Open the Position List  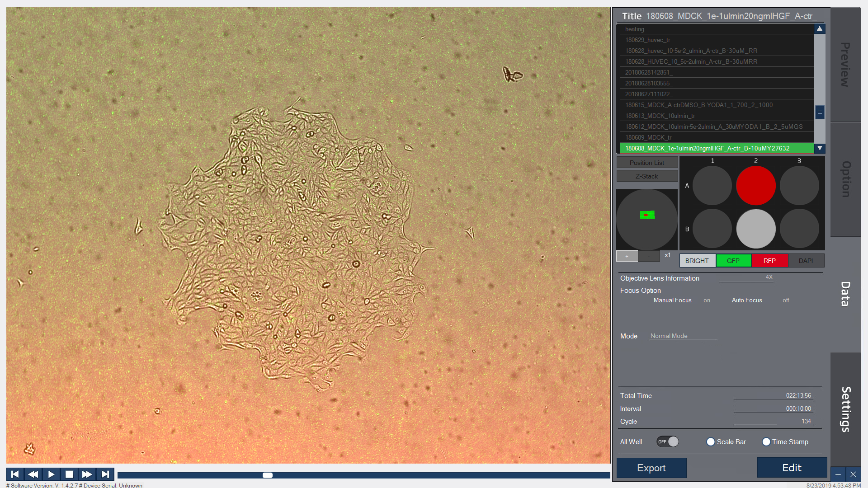[647, 163]
